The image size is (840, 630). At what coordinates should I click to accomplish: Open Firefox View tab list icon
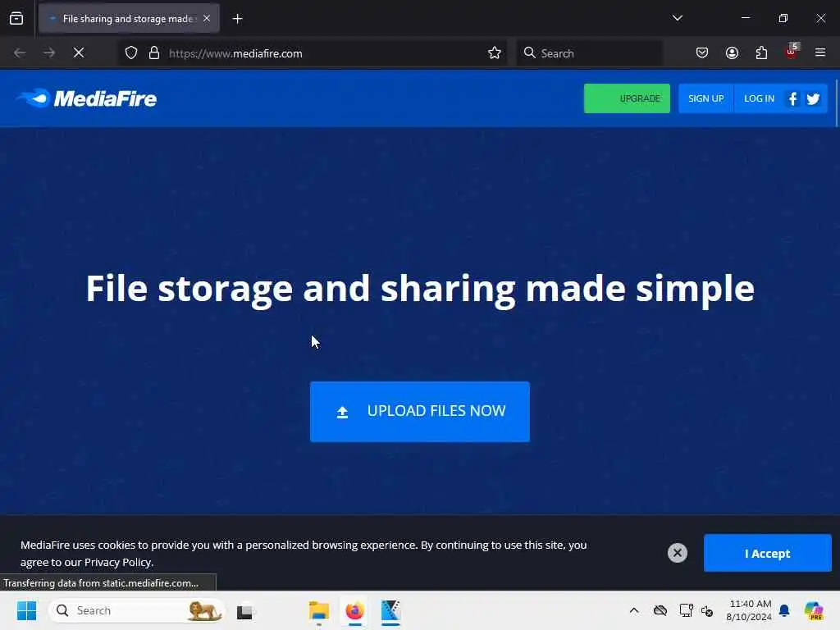16,18
